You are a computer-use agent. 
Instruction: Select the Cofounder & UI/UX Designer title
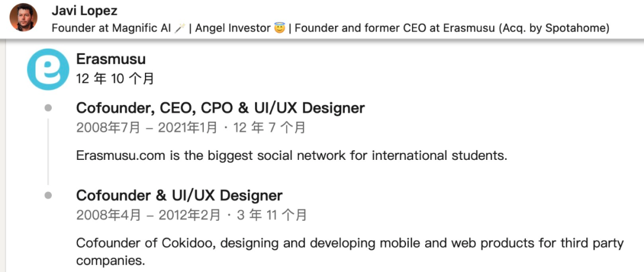(x=179, y=195)
